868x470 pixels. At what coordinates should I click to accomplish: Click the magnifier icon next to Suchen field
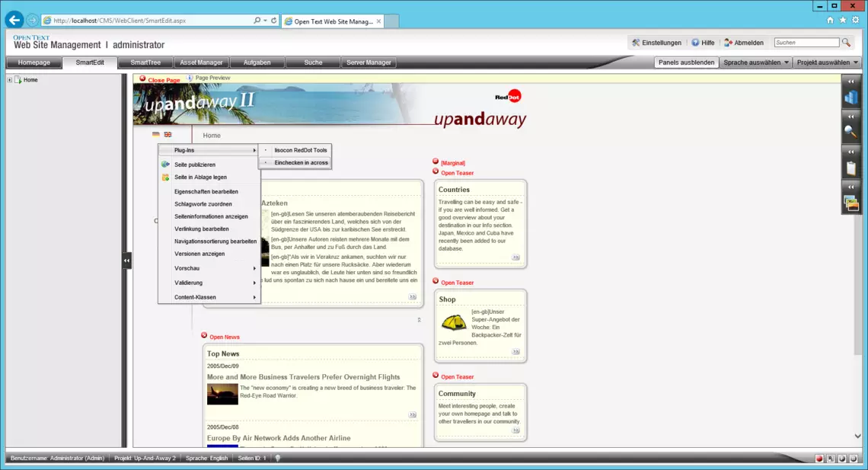(x=846, y=43)
